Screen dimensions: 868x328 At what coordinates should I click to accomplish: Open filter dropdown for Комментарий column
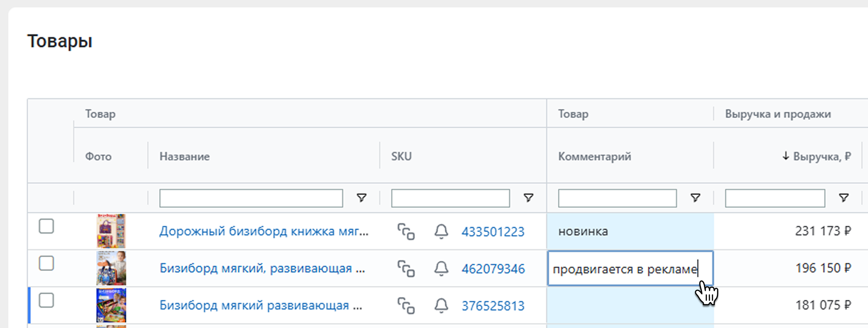(x=695, y=198)
